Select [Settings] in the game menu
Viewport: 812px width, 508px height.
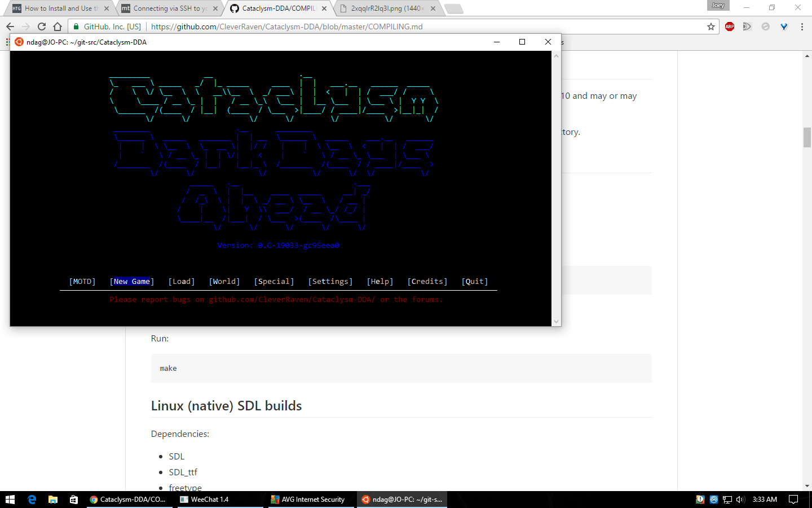tap(330, 282)
